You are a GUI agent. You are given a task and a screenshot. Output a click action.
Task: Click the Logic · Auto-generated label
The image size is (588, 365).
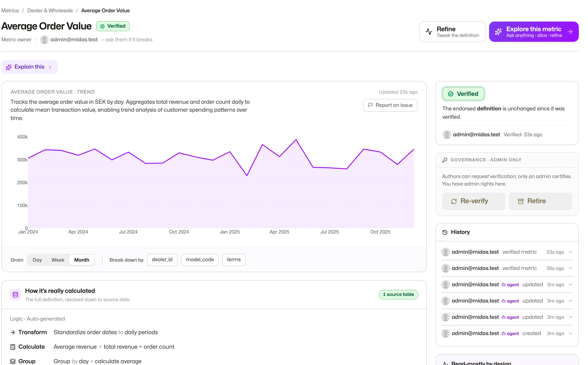click(37, 319)
